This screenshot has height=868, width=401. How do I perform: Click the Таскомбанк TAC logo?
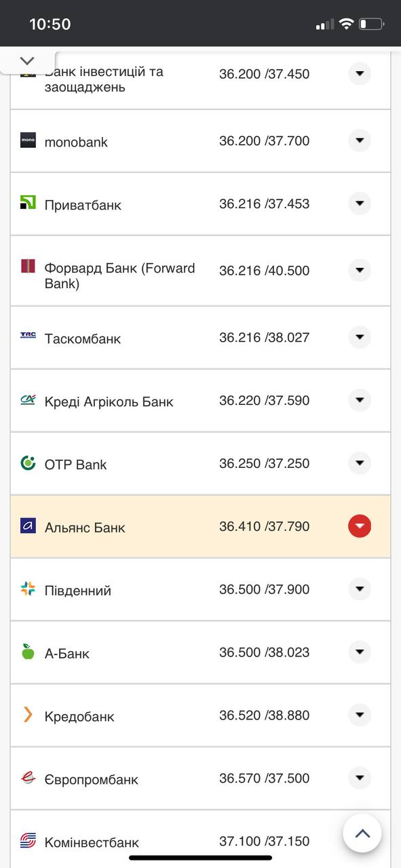point(27,334)
